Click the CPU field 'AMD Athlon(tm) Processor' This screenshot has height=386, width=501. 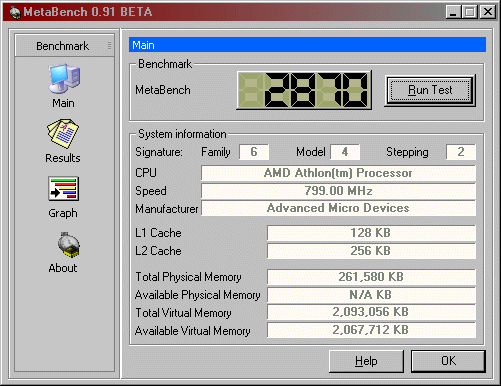click(338, 173)
